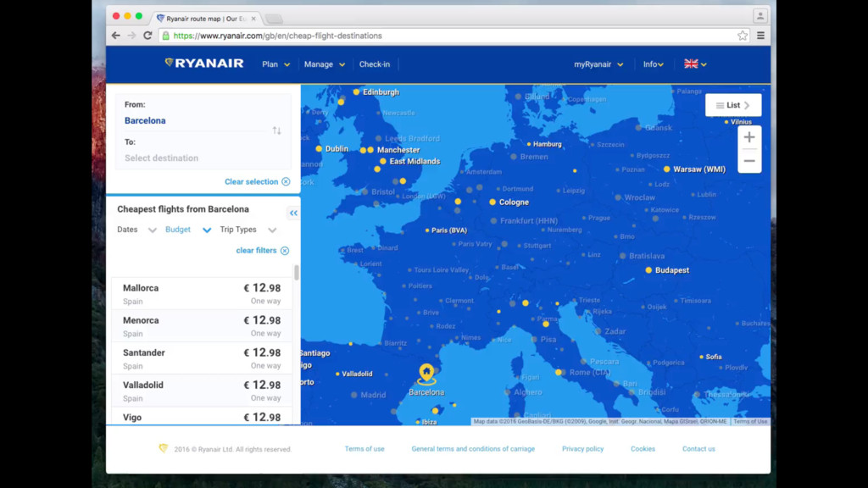The width and height of the screenshot is (868, 488).
Task: Open General terms and conditions of carriage
Action: (x=473, y=449)
